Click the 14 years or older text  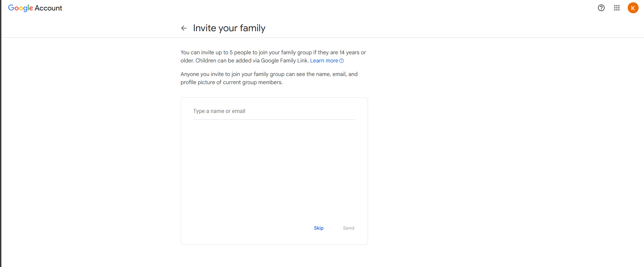tap(353, 53)
